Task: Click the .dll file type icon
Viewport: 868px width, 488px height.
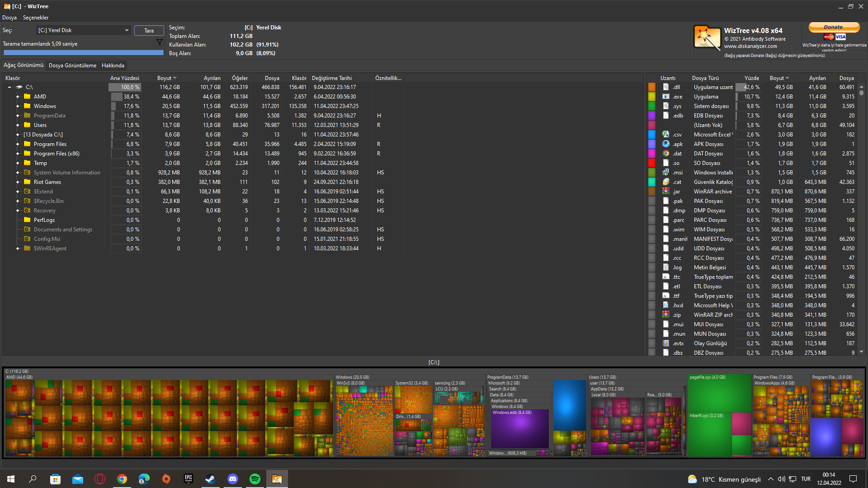Action: pos(666,87)
